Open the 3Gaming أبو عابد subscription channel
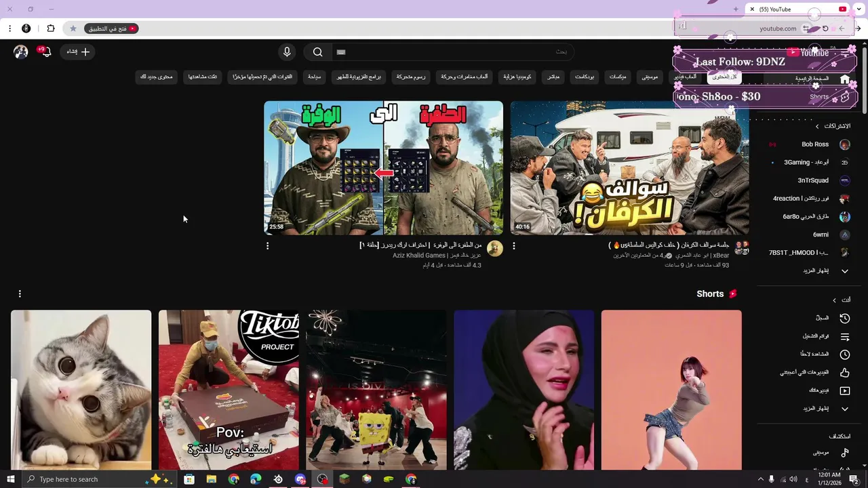 tap(807, 163)
